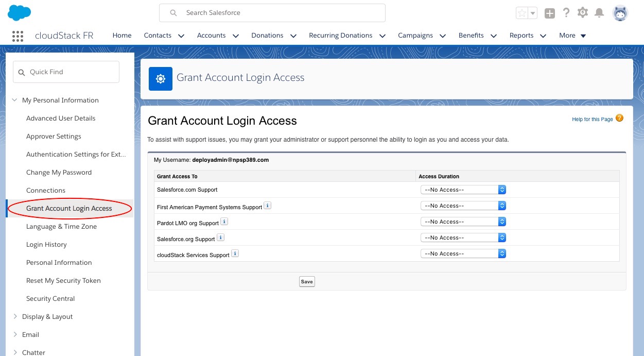Expand the Reports tab dropdown chevron
Screen dimensions: 644x356
coord(543,36)
